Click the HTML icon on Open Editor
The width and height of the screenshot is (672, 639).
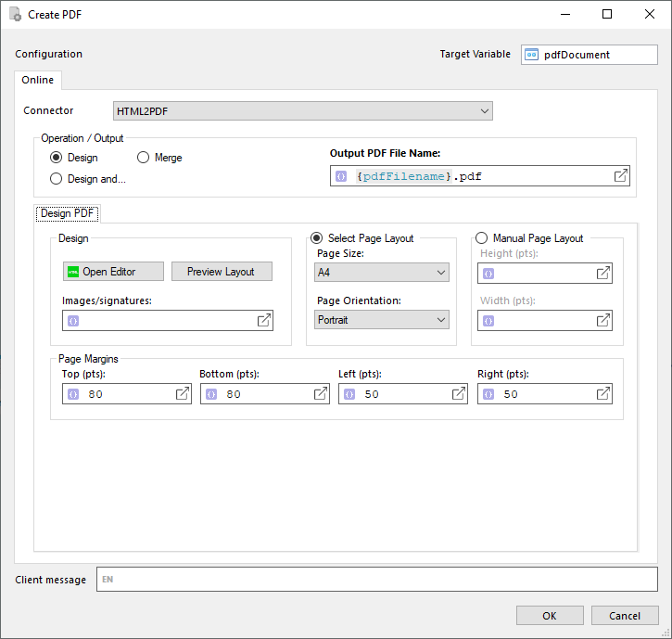point(73,272)
